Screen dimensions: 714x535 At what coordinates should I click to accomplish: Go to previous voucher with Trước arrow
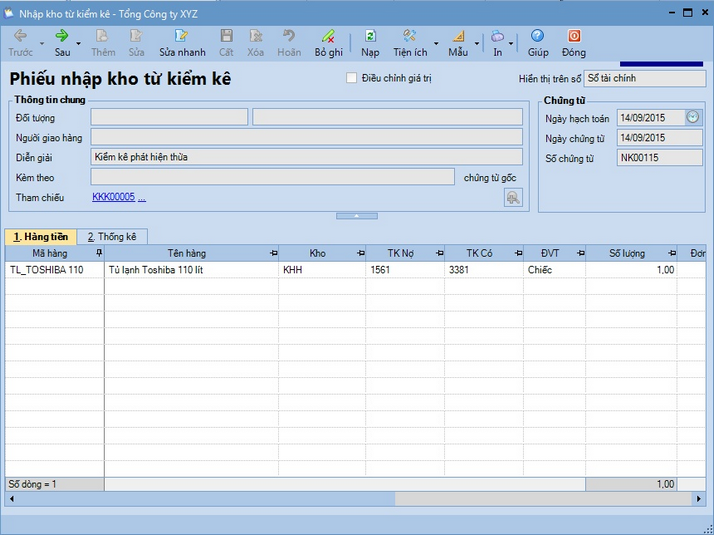20,36
